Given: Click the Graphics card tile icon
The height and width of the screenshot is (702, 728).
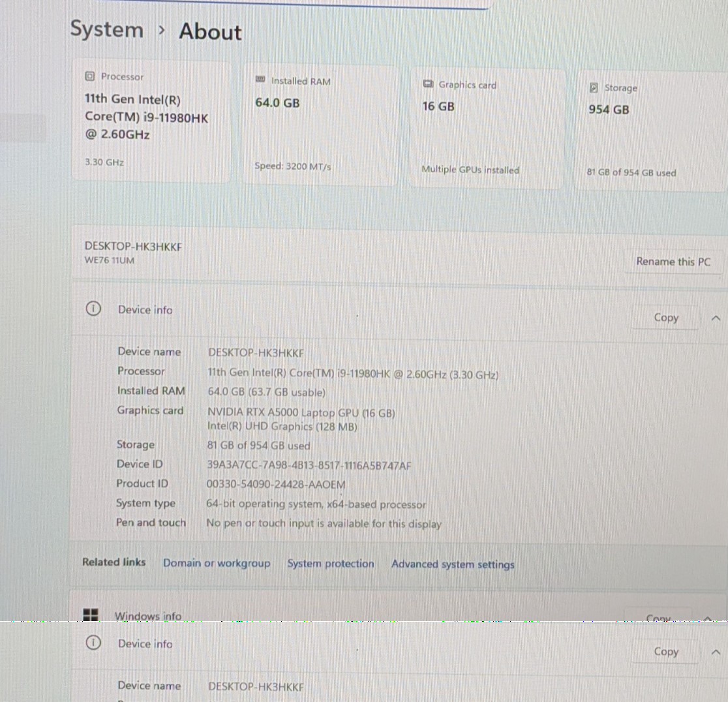Looking at the screenshot, I should [428, 84].
